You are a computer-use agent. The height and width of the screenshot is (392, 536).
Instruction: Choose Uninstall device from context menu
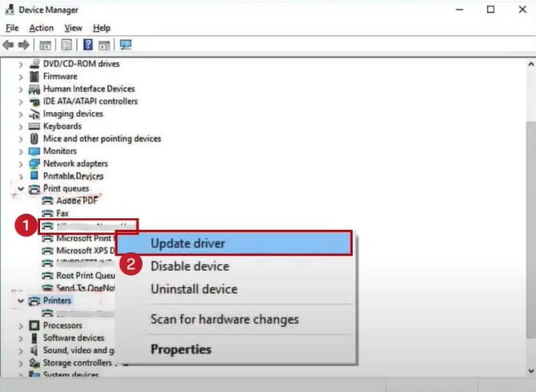click(193, 289)
